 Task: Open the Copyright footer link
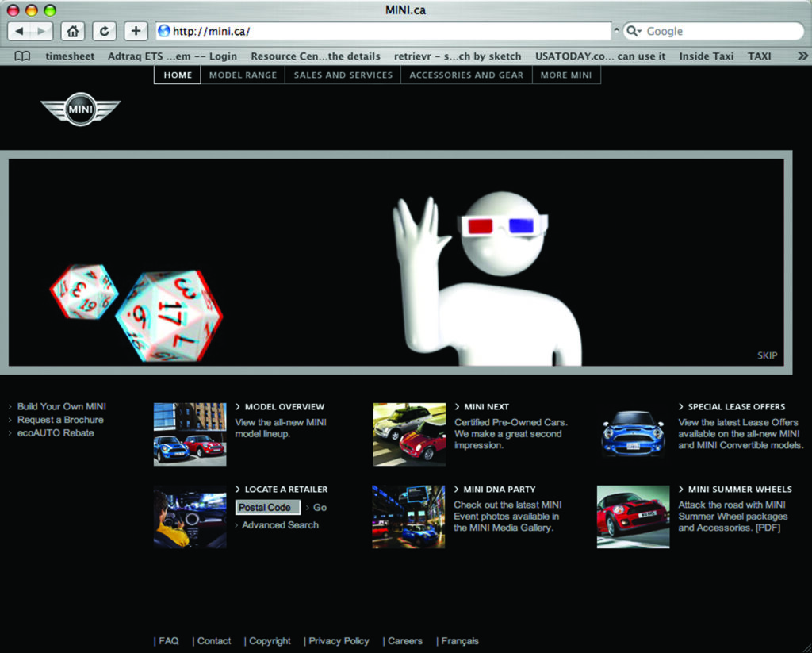270,641
